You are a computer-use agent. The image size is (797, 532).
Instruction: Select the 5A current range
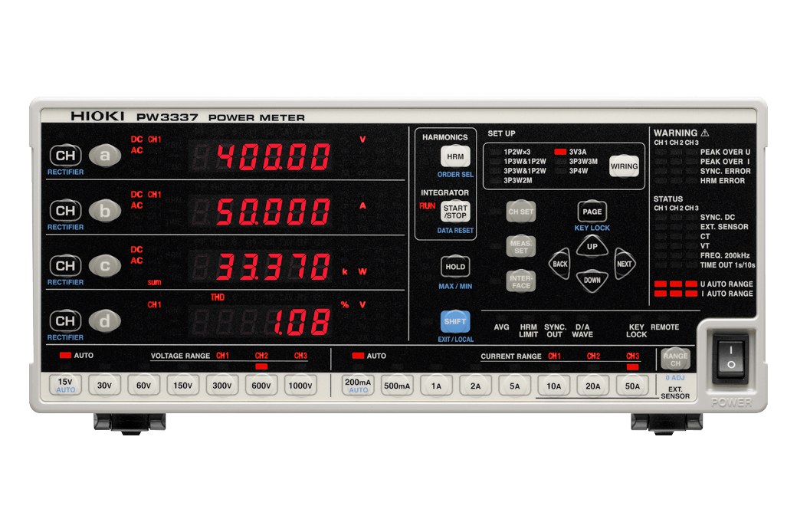tap(514, 386)
